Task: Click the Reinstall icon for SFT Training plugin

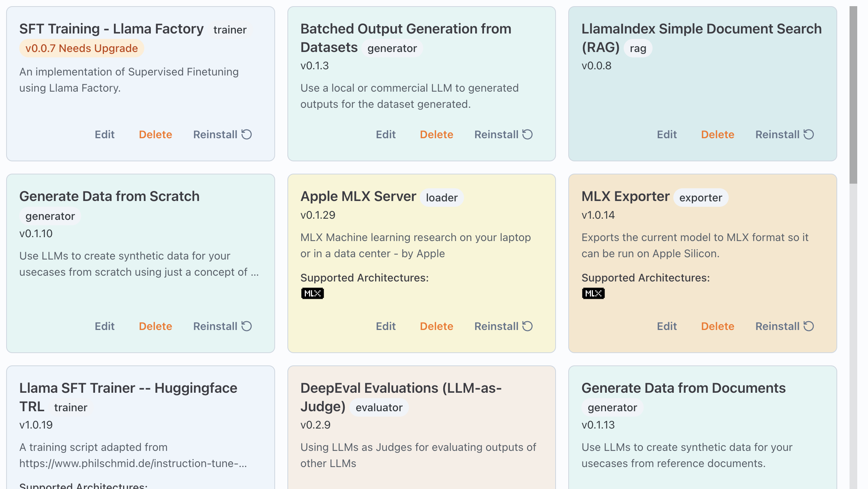Action: coord(246,134)
